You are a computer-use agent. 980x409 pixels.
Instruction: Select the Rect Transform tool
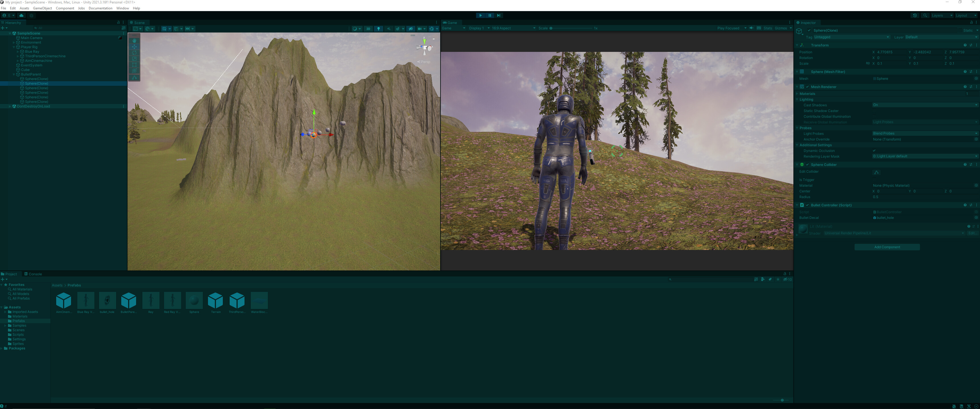coord(134,65)
